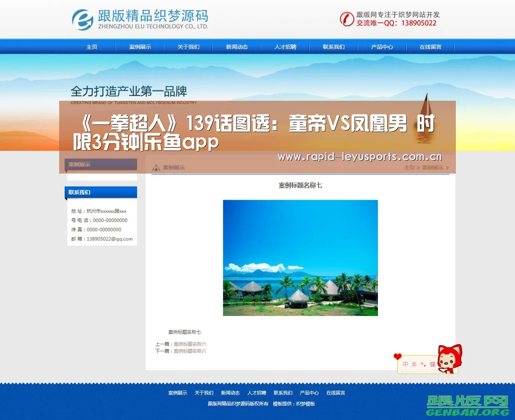The height and width of the screenshot is (420, 515).
Task: Open 新闻动态 in the top navigation
Action: [237, 47]
